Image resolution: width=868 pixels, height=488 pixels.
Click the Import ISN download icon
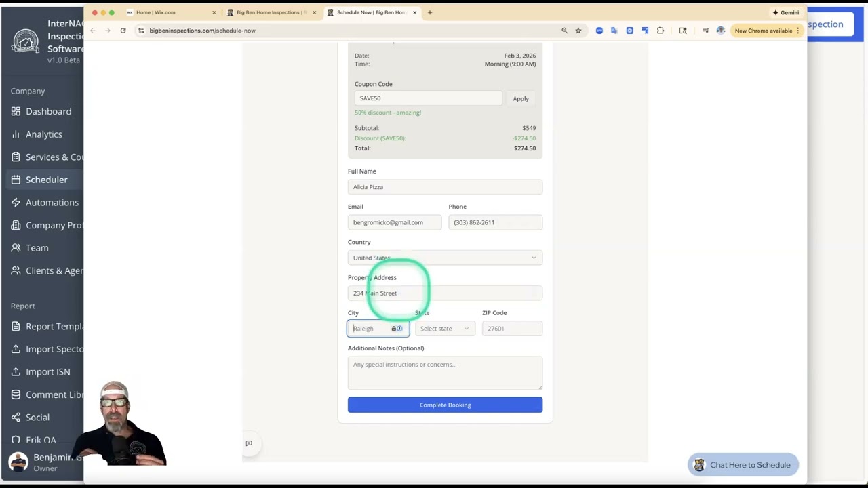point(16,371)
